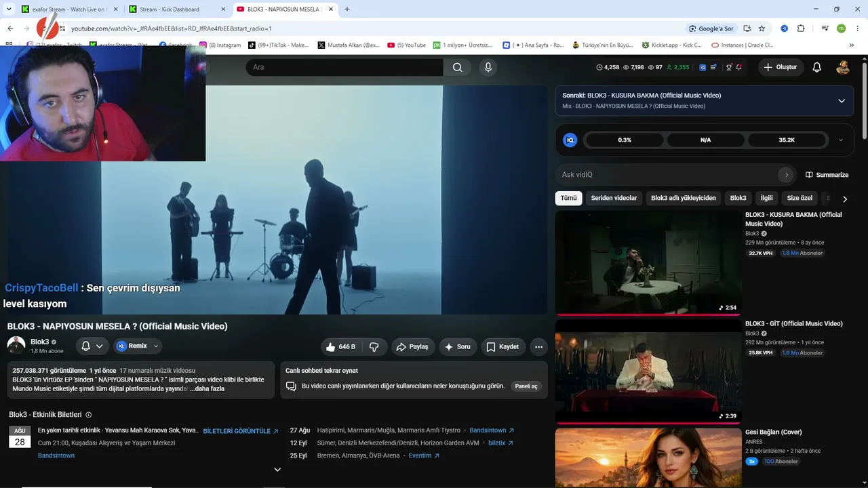The image size is (868, 488).
Task: Click the vidIQ list icon in header
Action: [713, 67]
